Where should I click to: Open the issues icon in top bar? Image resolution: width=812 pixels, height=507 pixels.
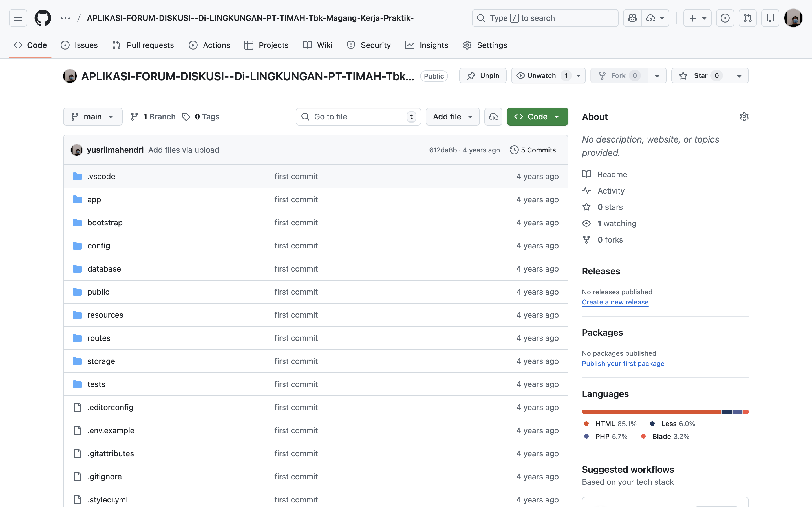click(x=725, y=18)
